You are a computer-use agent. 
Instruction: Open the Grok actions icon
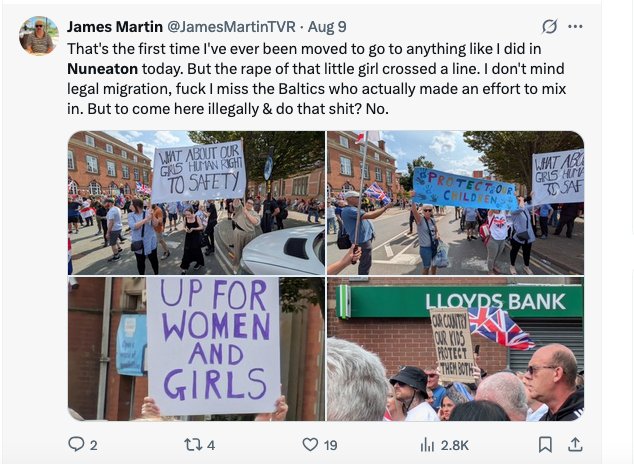548,26
